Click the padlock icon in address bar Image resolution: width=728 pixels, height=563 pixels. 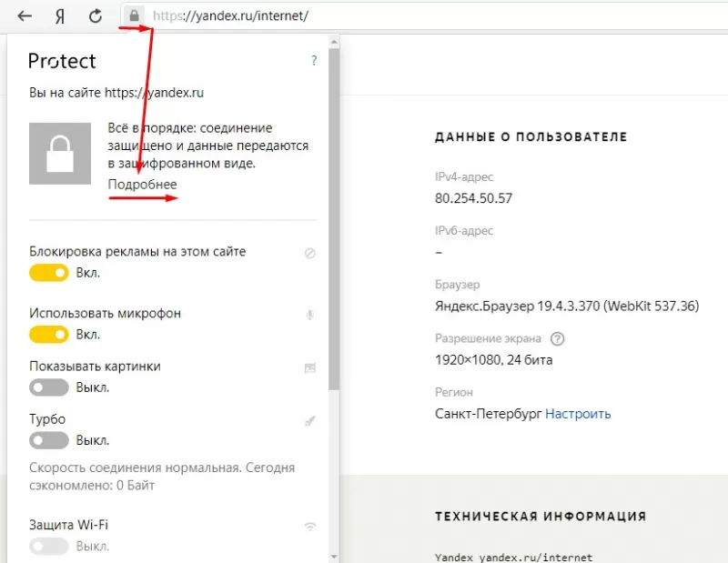pyautogui.click(x=135, y=15)
